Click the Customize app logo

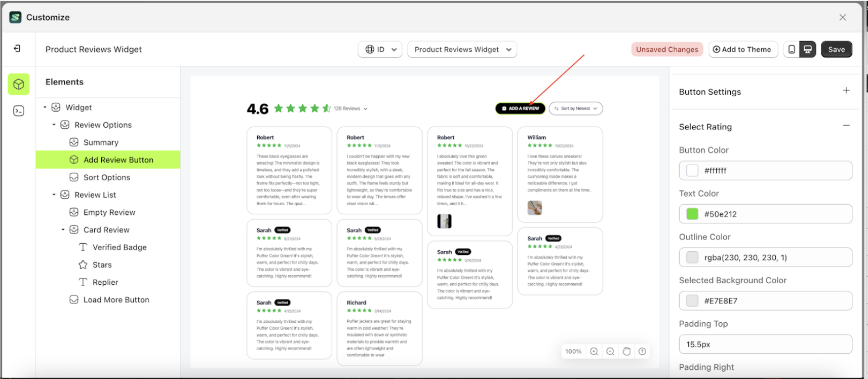pos(16,17)
